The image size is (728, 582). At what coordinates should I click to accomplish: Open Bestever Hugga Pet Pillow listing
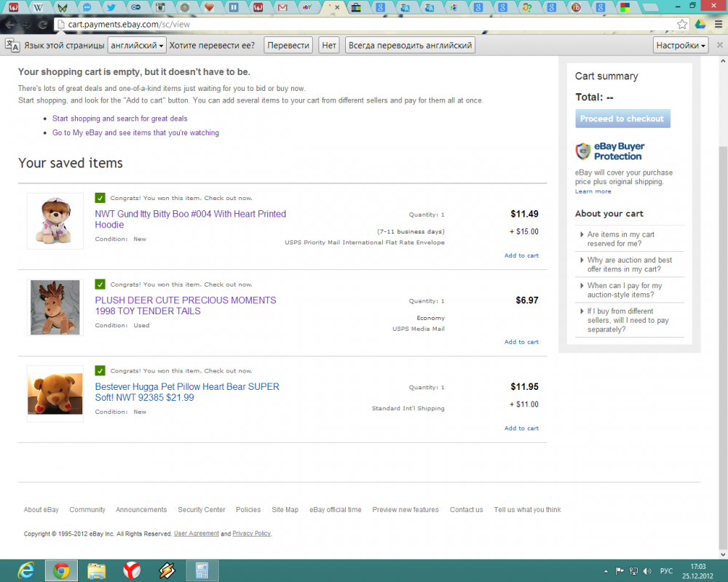pyautogui.click(x=187, y=391)
